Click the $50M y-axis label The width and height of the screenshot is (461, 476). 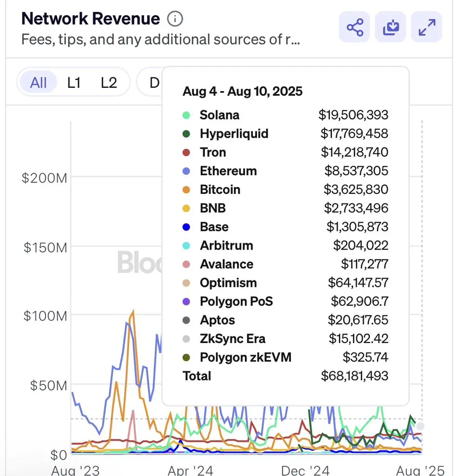coord(48,386)
